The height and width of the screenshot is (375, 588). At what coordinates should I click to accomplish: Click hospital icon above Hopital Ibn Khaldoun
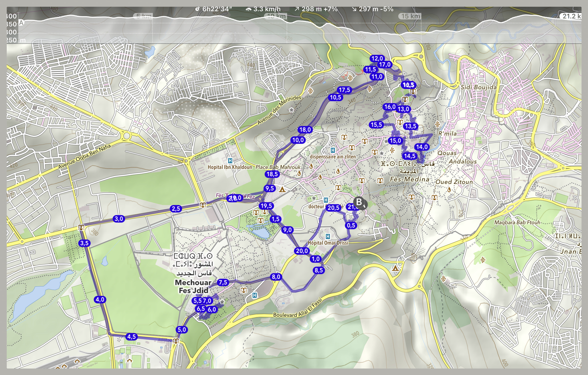(x=230, y=161)
